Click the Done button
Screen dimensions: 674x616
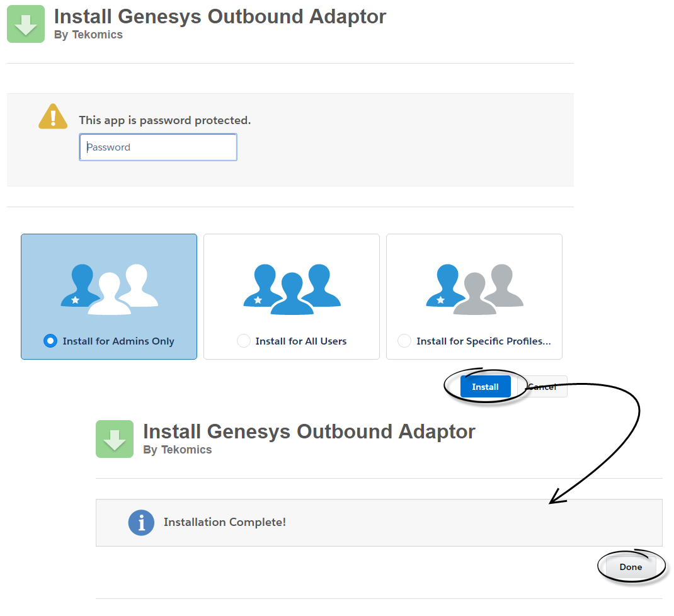pos(631,567)
